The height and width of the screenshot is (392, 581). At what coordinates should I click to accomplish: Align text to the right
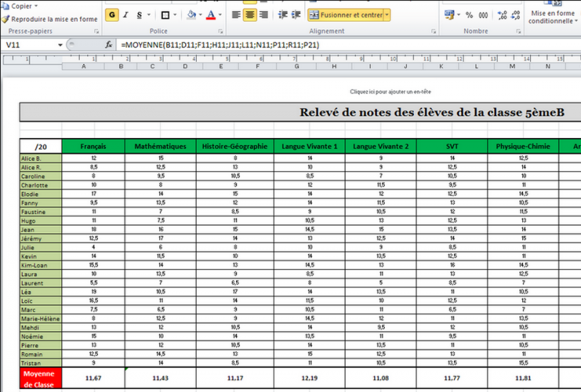(x=265, y=15)
